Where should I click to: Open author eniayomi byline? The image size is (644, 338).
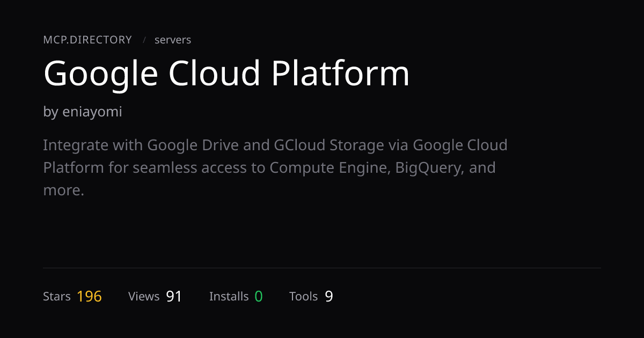[x=83, y=112]
